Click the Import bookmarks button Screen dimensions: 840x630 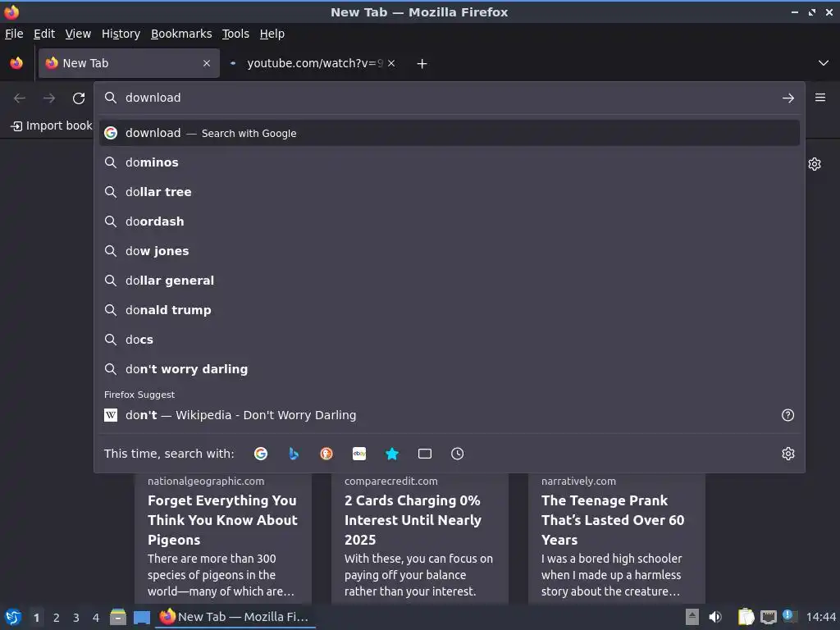tap(52, 126)
